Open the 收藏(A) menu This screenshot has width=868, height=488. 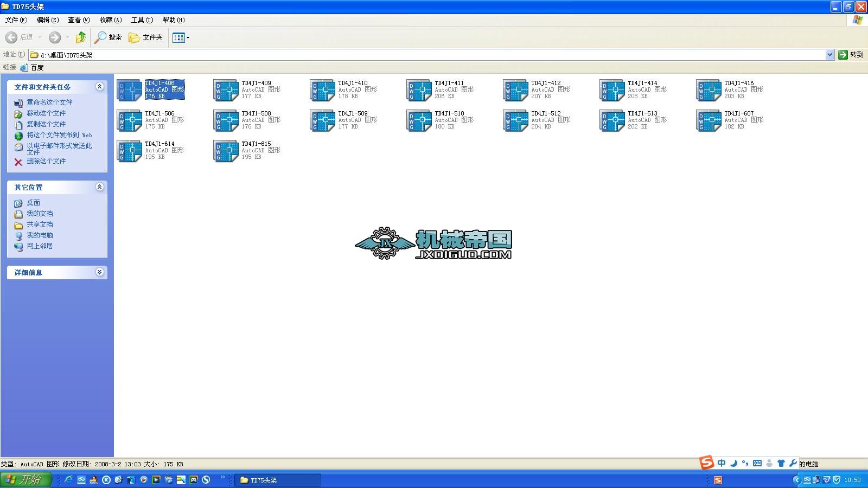coord(111,20)
